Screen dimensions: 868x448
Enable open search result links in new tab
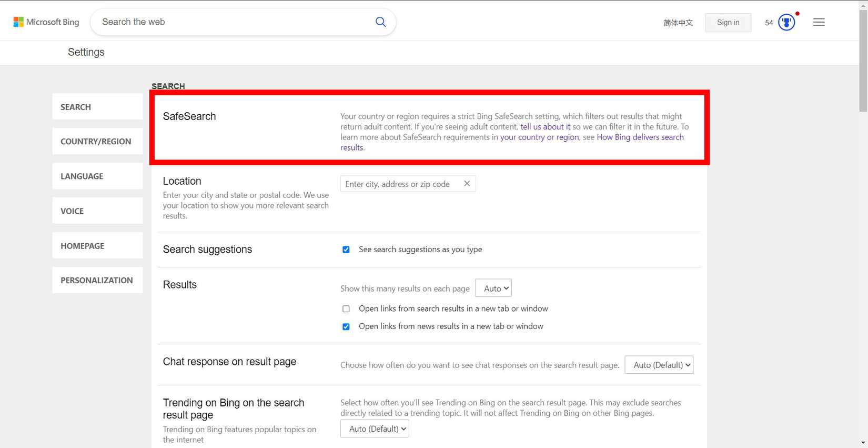[346, 309]
